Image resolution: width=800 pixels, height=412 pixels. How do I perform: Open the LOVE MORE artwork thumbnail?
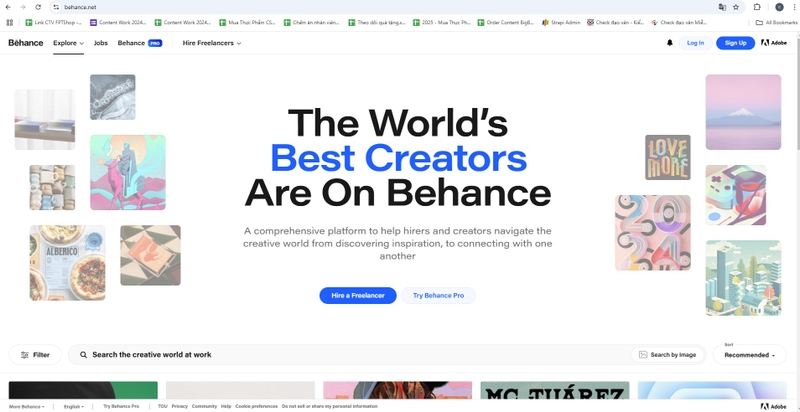(x=667, y=158)
